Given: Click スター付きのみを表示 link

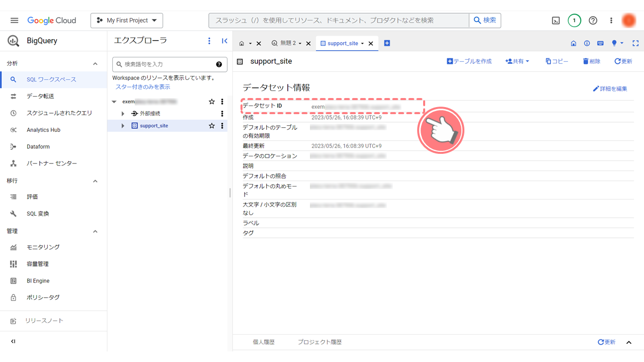Looking at the screenshot, I should click(143, 87).
